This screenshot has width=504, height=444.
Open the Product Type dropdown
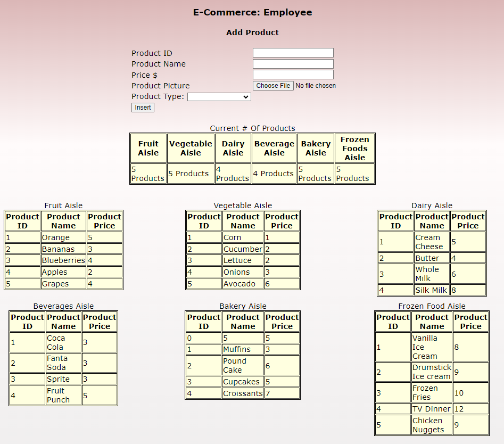[219, 97]
